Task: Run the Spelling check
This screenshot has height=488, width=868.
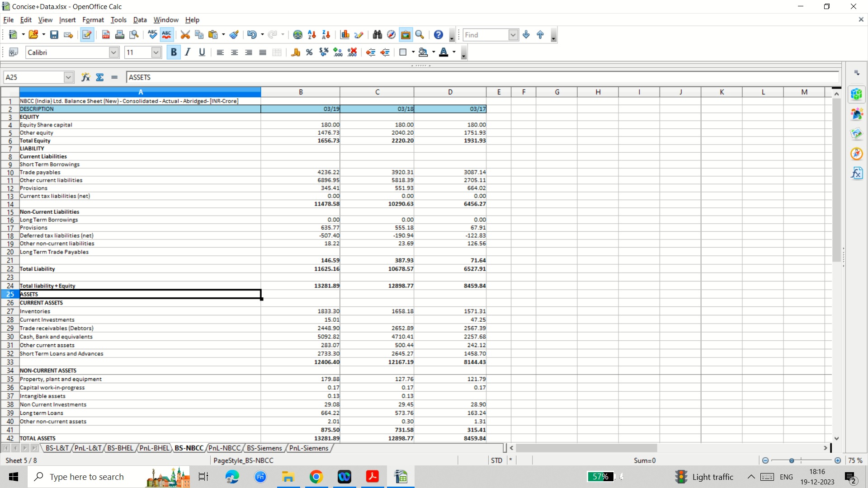Action: coord(152,35)
